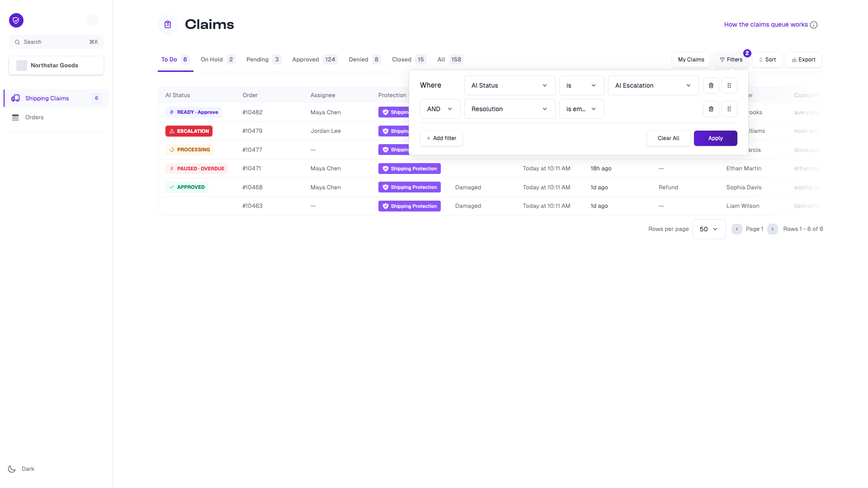Open the AI Status field dropdown
The width and height of the screenshot is (868, 488).
509,85
